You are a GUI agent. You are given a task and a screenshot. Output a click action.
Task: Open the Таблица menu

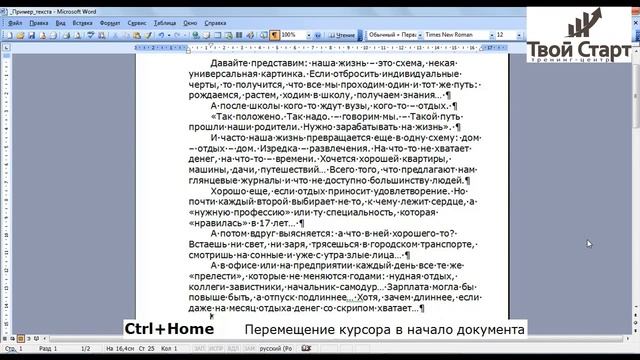165,23
